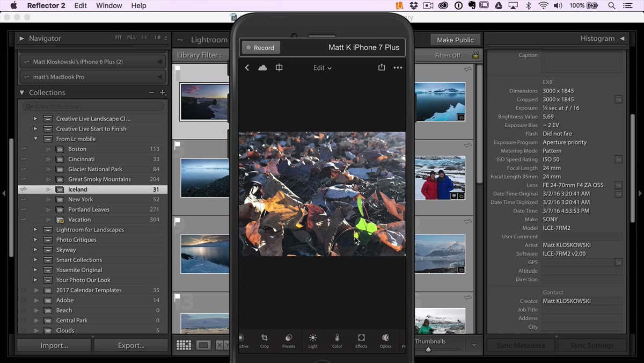The height and width of the screenshot is (363, 644).
Task: Switch to Lightroom grid view
Action: pyautogui.click(x=184, y=345)
